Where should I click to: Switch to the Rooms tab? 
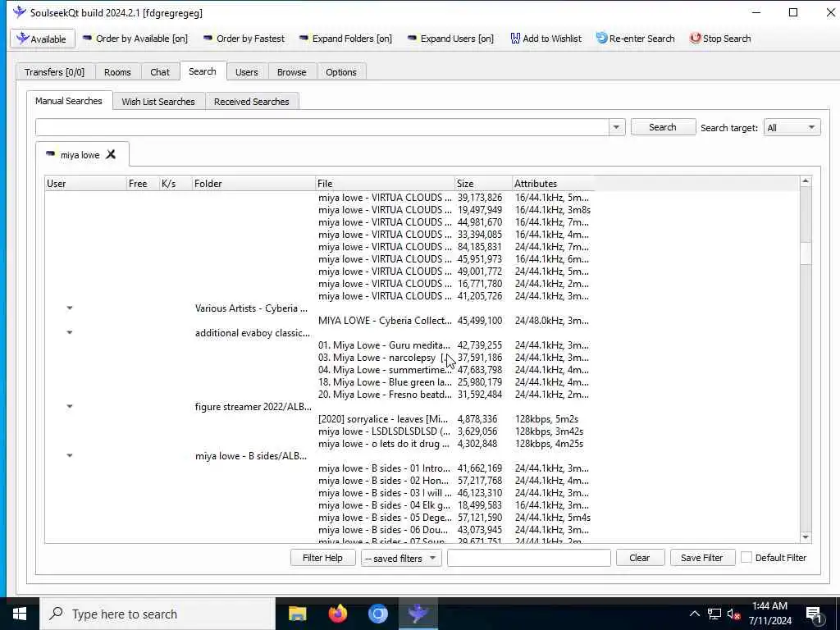pyautogui.click(x=117, y=72)
